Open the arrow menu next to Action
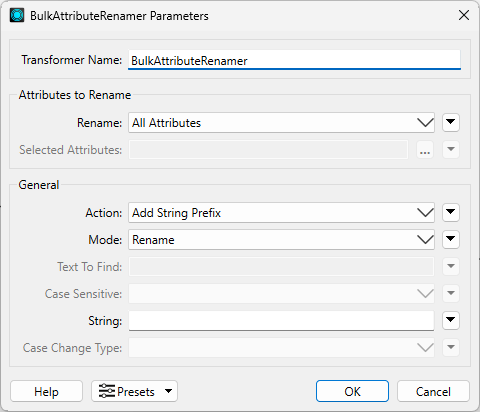This screenshot has width=480, height=412. pos(451,212)
